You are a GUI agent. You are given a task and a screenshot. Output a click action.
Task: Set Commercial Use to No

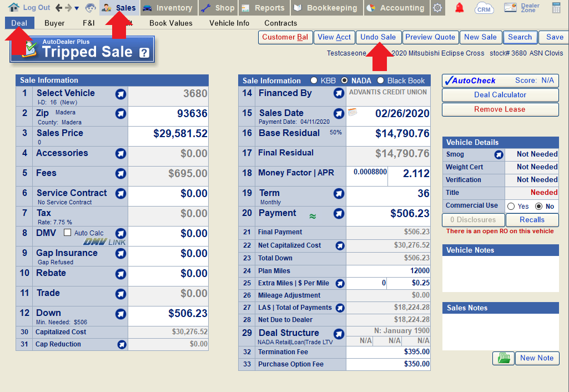tap(539, 207)
